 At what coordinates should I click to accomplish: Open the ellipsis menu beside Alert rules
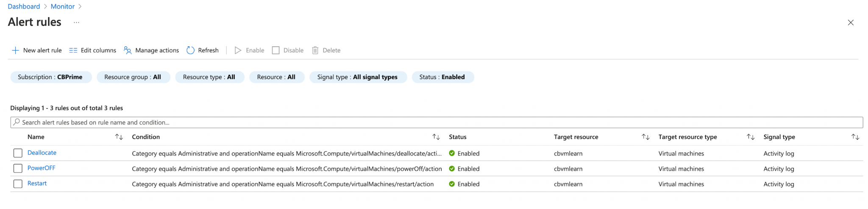click(76, 23)
